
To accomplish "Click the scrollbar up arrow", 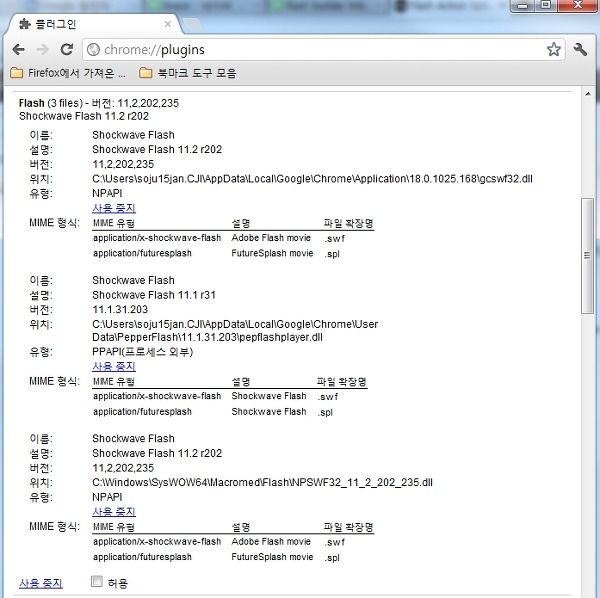I will coord(588,94).
